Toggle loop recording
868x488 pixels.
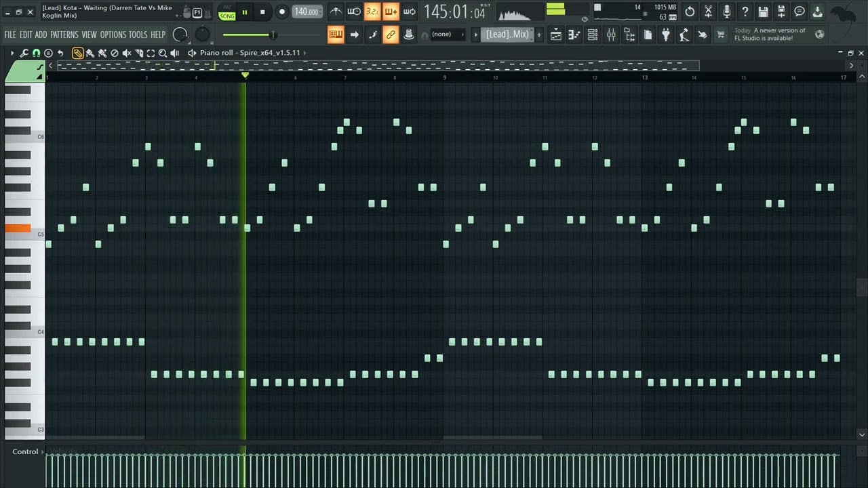(409, 12)
